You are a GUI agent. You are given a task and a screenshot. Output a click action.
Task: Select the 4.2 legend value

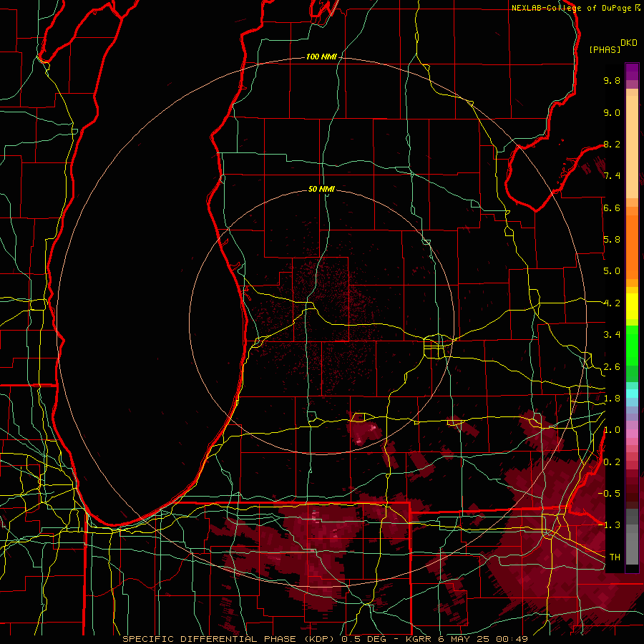612,303
